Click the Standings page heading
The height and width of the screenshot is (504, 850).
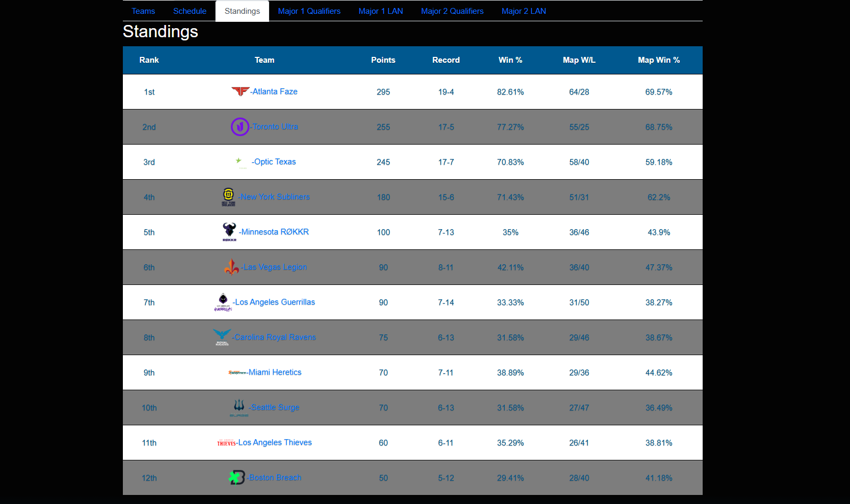(160, 32)
